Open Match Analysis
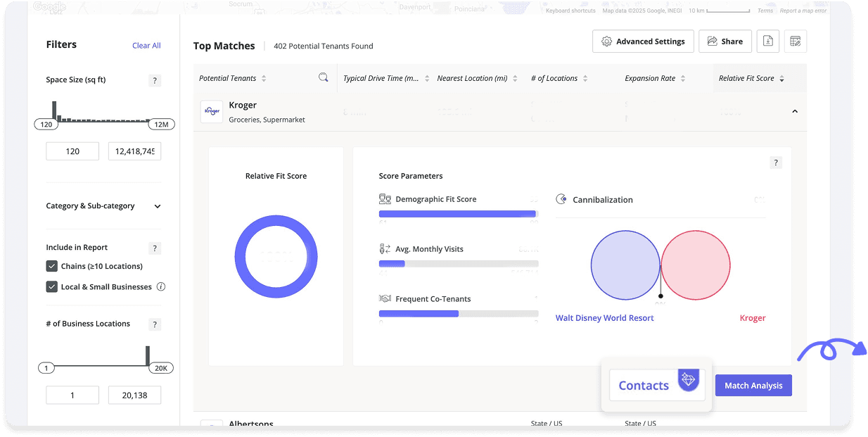This screenshot has width=868, height=437. [x=753, y=386]
